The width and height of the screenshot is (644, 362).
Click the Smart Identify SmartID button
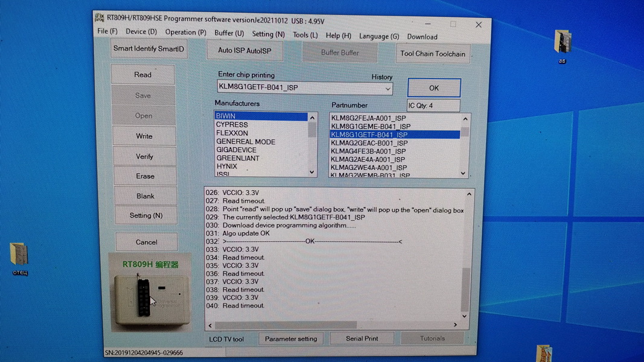click(148, 49)
